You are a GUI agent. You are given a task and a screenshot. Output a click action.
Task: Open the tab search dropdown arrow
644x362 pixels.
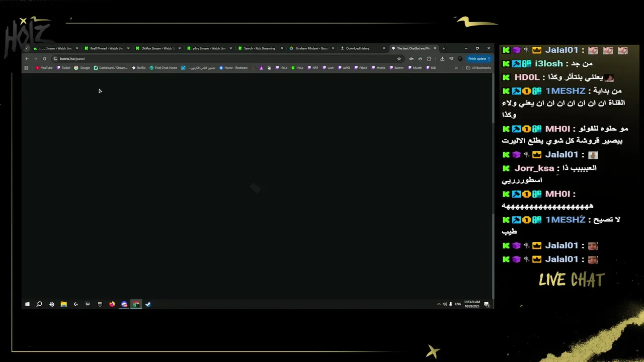click(26, 48)
